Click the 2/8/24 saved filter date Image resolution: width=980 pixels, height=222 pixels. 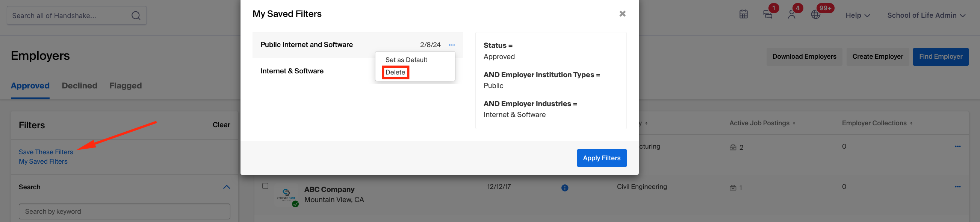tap(430, 45)
